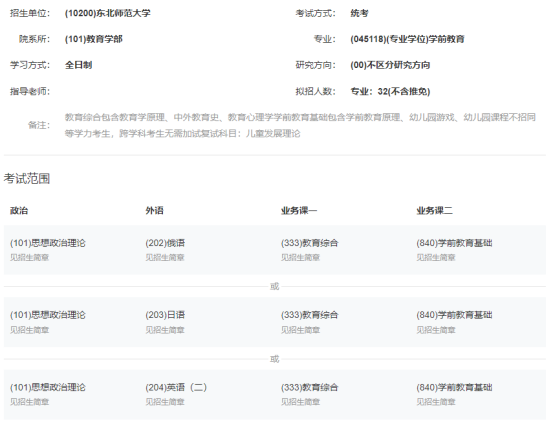This screenshot has height=428, width=554.
Task: Select the (202)俄语 subject entry
Action: (165, 243)
